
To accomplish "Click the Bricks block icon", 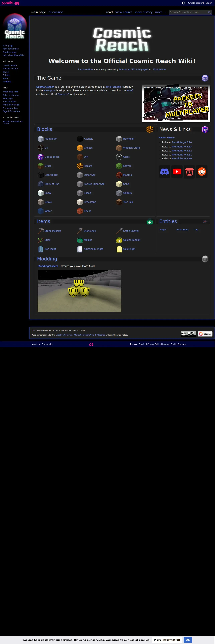I will point(80,211).
